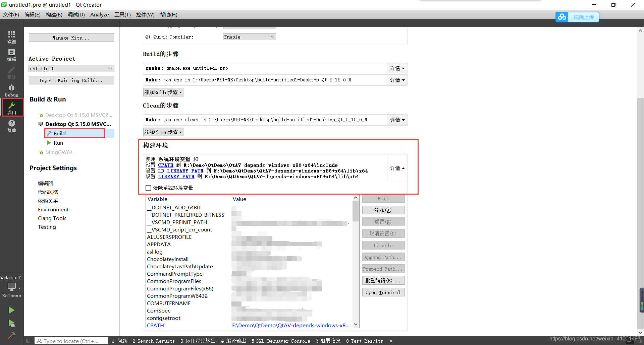Build project with the hammer icon
644x345 pixels.
click(11, 335)
